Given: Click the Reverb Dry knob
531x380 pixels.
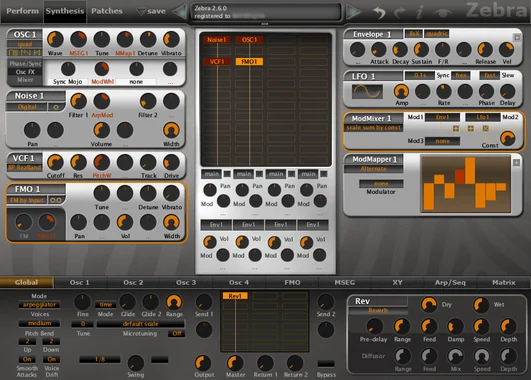Looking at the screenshot, I should pos(429,304).
